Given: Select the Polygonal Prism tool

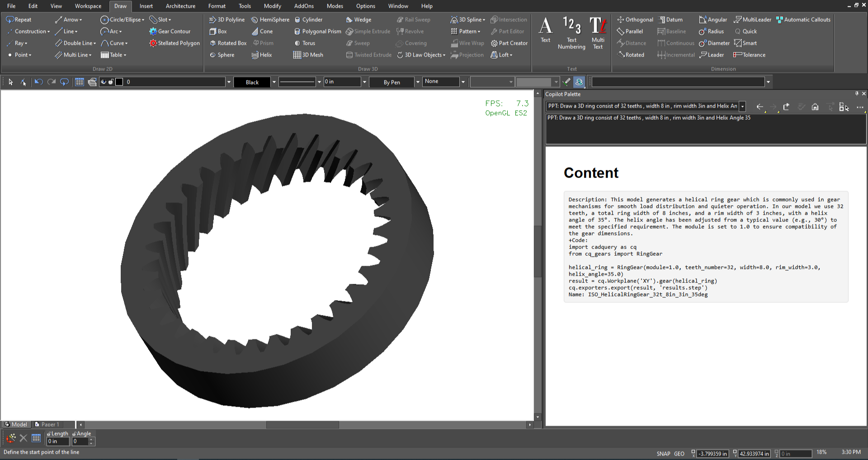Looking at the screenshot, I should [317, 31].
